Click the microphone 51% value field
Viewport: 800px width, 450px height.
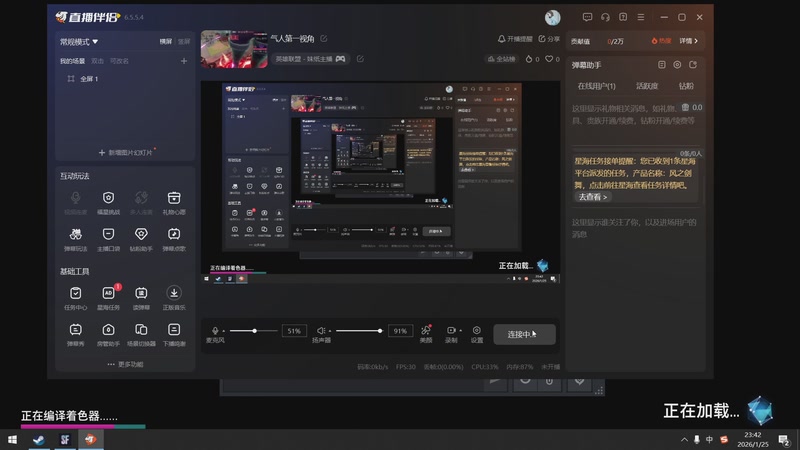[x=294, y=331]
